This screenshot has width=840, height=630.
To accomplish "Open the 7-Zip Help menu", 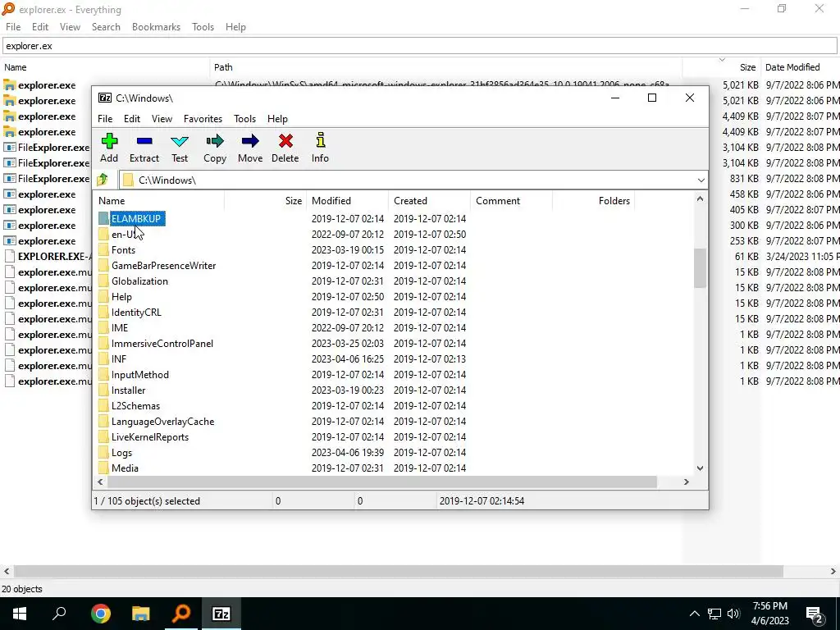I will coord(277,119).
